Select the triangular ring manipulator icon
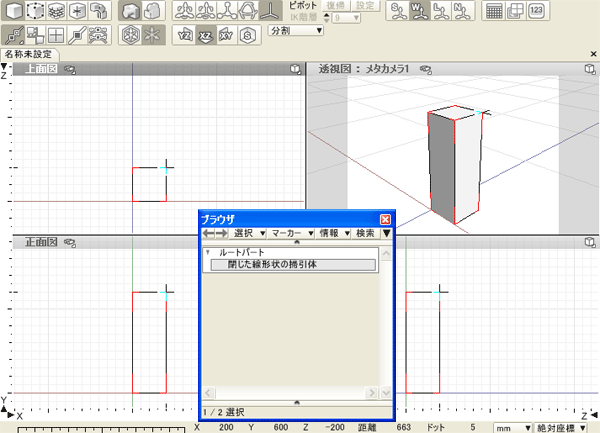Image resolution: width=600 pixels, height=433 pixels. click(x=248, y=10)
